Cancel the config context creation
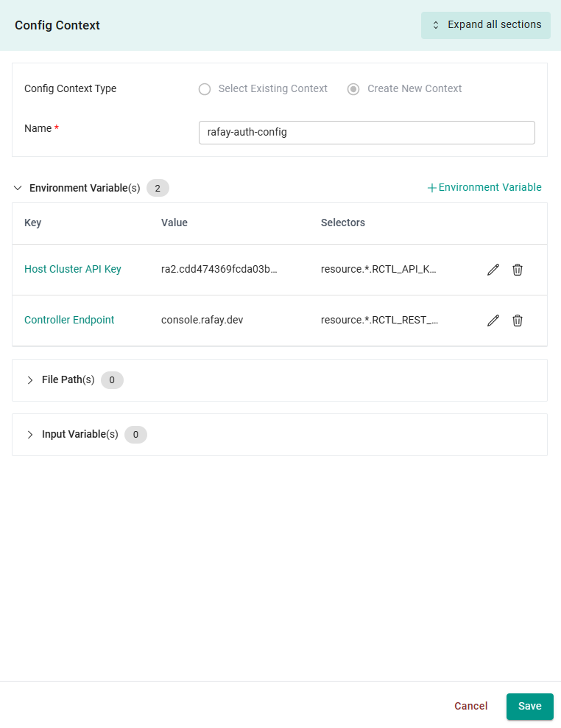The height and width of the screenshot is (728, 561). tap(470, 706)
